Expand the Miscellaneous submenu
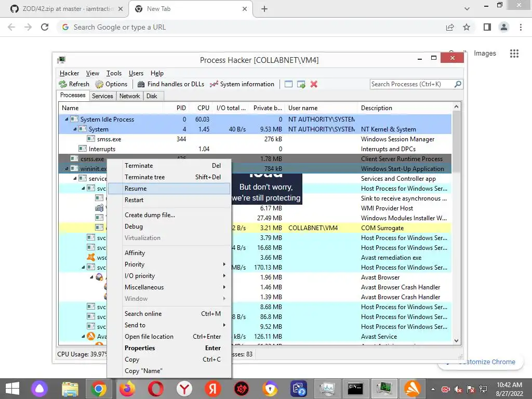Image resolution: width=532 pixels, height=399 pixels. tap(169, 287)
